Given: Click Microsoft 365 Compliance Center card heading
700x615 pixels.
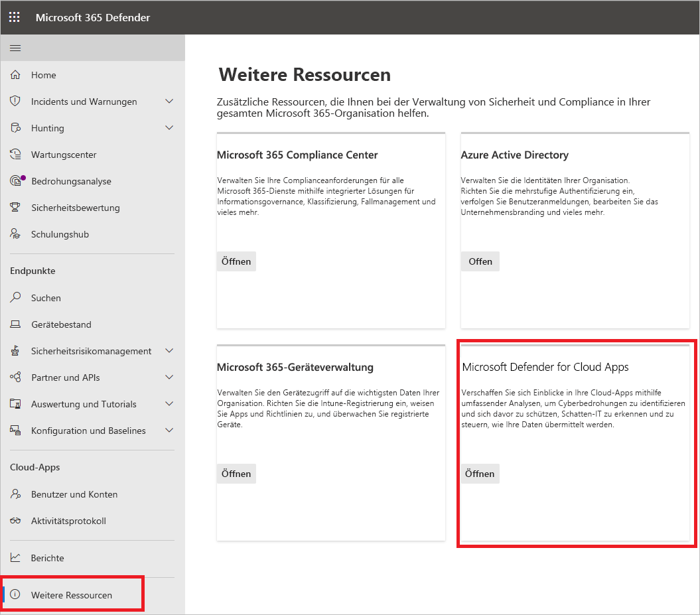Looking at the screenshot, I should tap(297, 155).
